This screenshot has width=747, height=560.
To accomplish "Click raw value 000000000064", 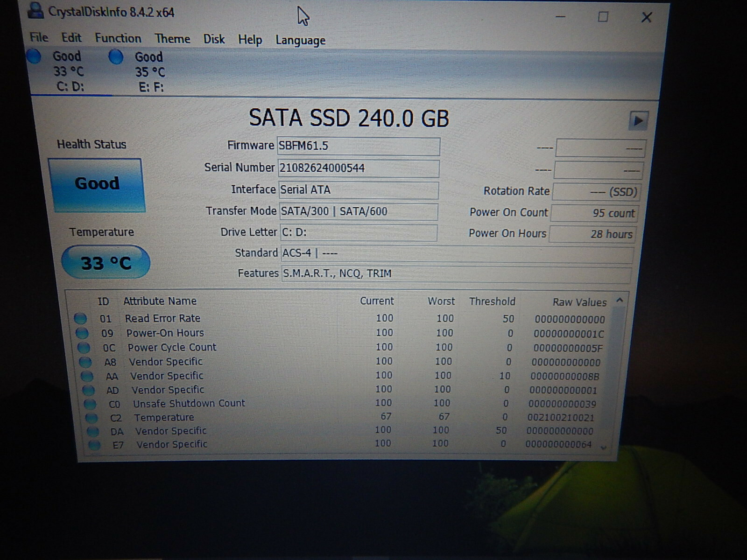I will pyautogui.click(x=558, y=444).
